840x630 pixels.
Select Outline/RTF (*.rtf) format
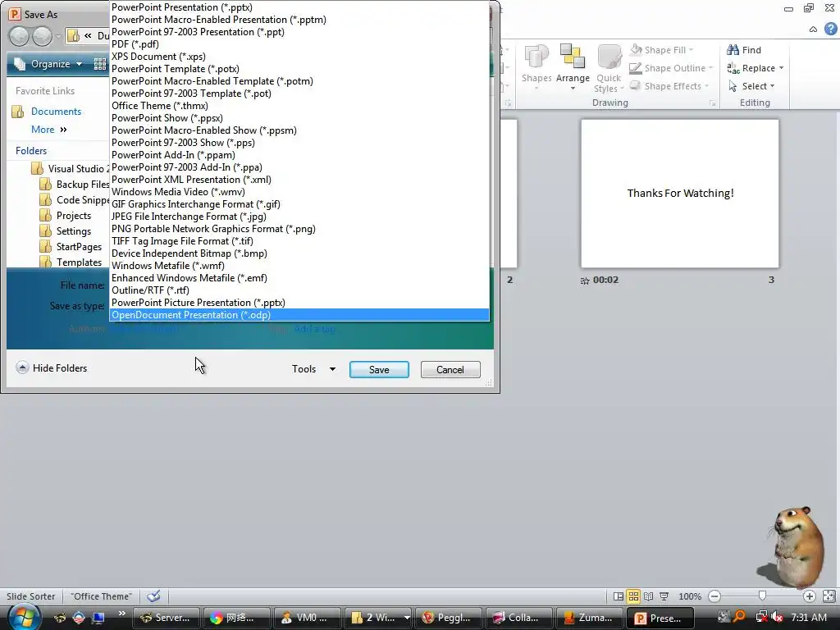tap(299, 290)
